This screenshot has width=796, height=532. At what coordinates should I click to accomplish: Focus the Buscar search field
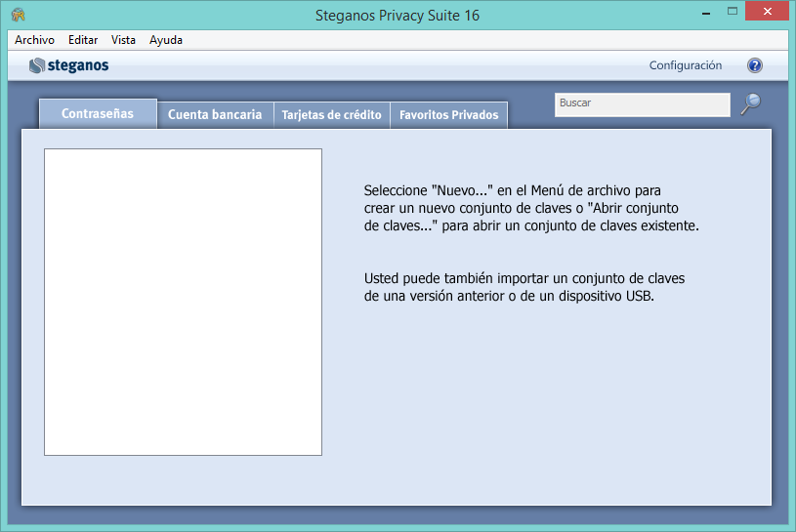click(643, 105)
